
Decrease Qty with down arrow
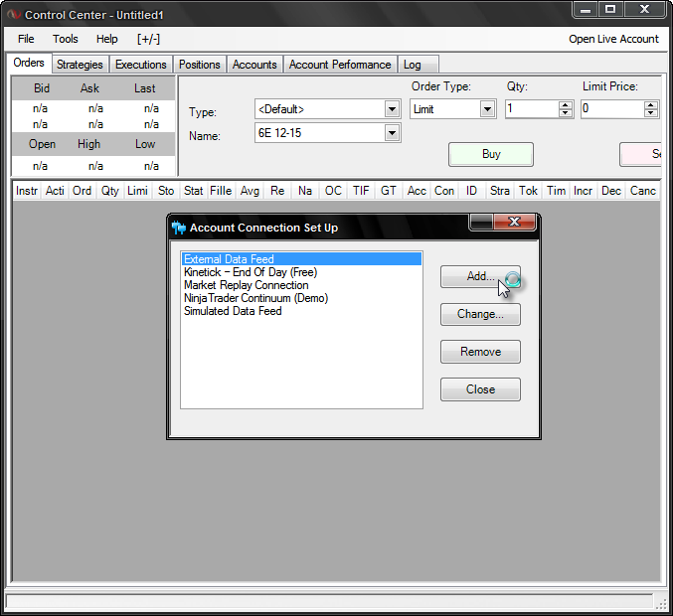[x=566, y=113]
